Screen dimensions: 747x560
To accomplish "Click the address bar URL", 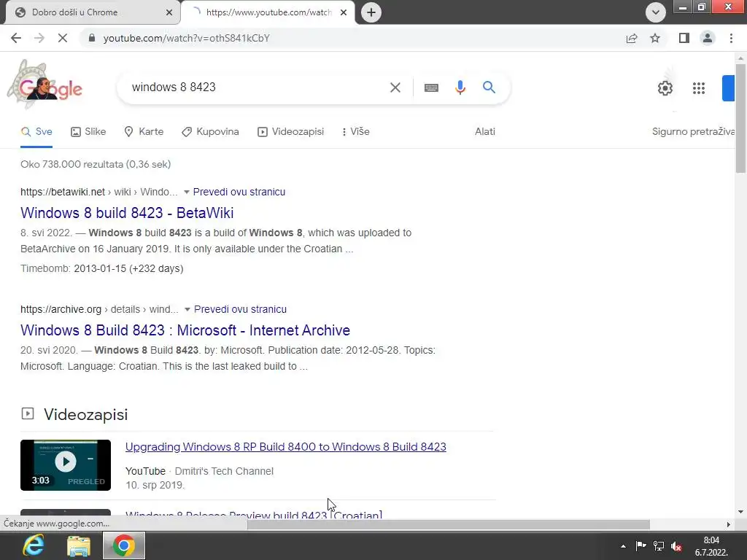I will (x=186, y=38).
